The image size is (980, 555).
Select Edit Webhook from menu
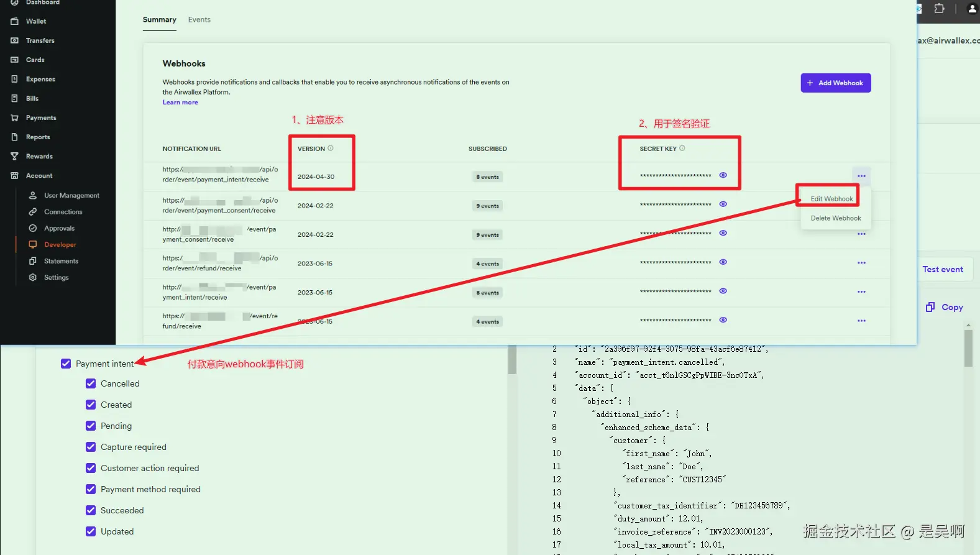point(831,199)
